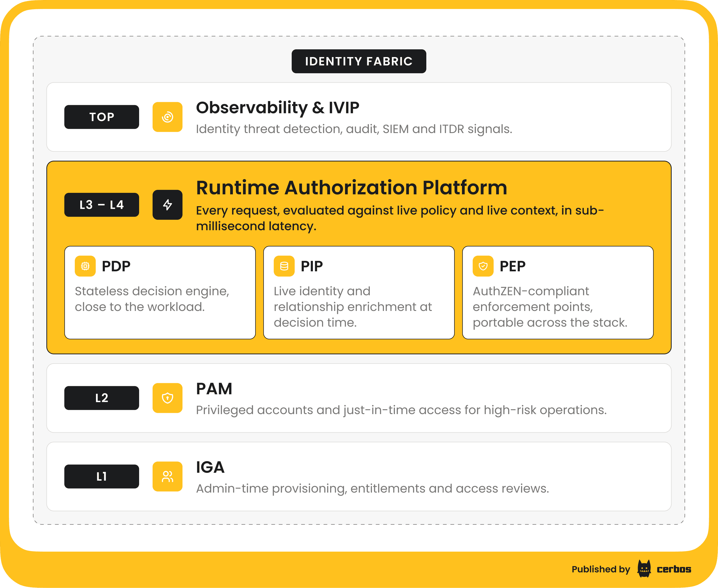Viewport: 718px width, 588px height.
Task: Click the 'Published by' text
Action: pos(601,569)
